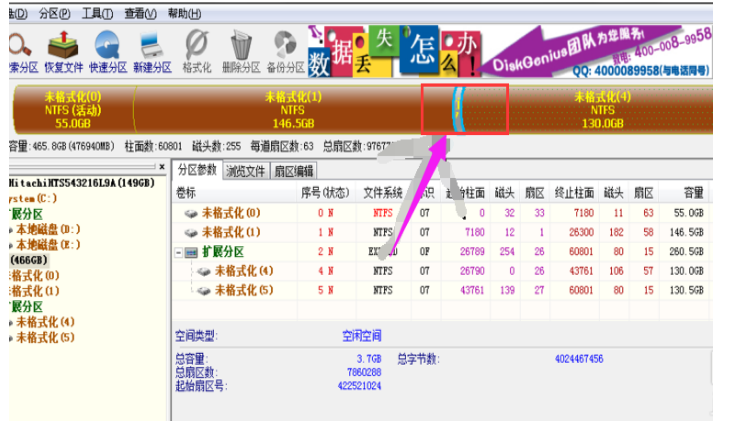Viewport: 733px width, 421px height.
Task: Open the 工具(T) menu
Action: tap(97, 14)
